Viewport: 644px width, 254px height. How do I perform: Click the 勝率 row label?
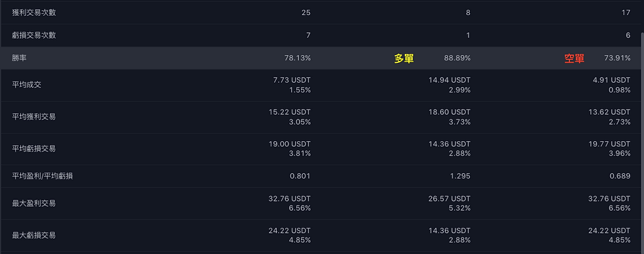click(20, 58)
